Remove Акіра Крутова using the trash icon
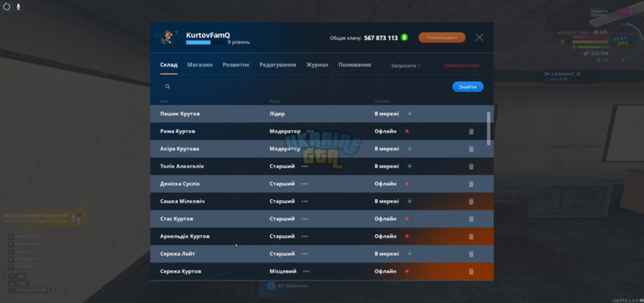 click(471, 149)
